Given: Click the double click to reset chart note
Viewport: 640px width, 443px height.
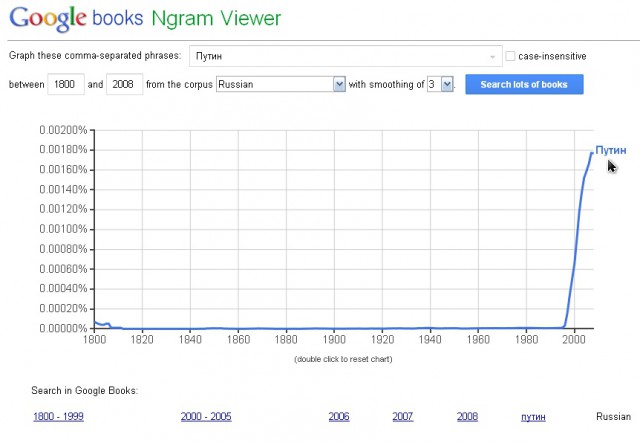Looking at the screenshot, I should (343, 359).
